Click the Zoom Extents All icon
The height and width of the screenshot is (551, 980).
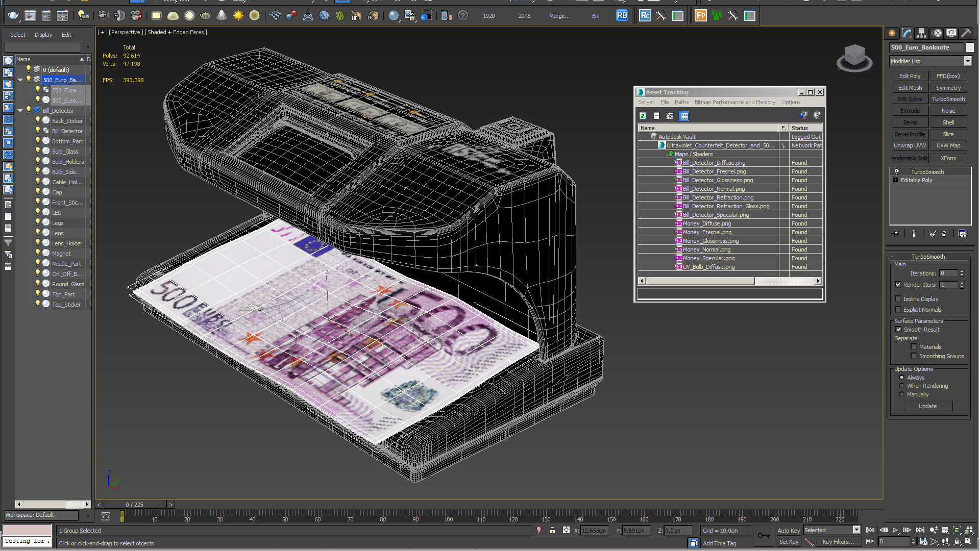[x=969, y=530]
